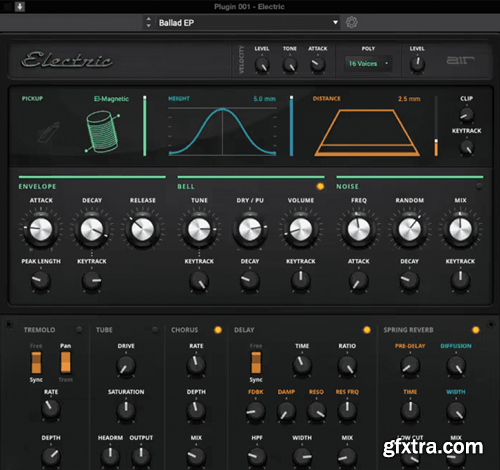Click the Height bell curve display

(x=222, y=131)
